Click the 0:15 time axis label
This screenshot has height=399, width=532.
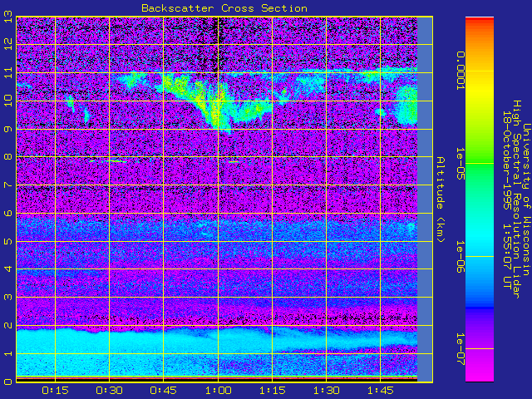pos(55,391)
